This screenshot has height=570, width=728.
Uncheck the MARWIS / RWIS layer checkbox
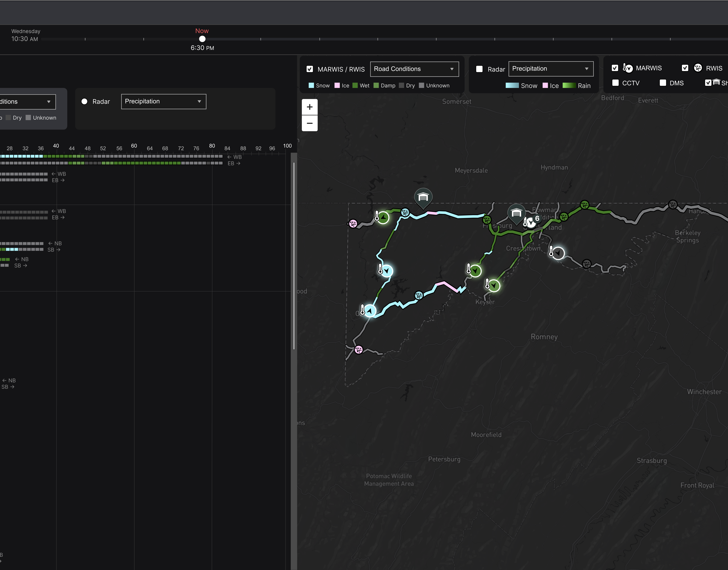coord(310,69)
